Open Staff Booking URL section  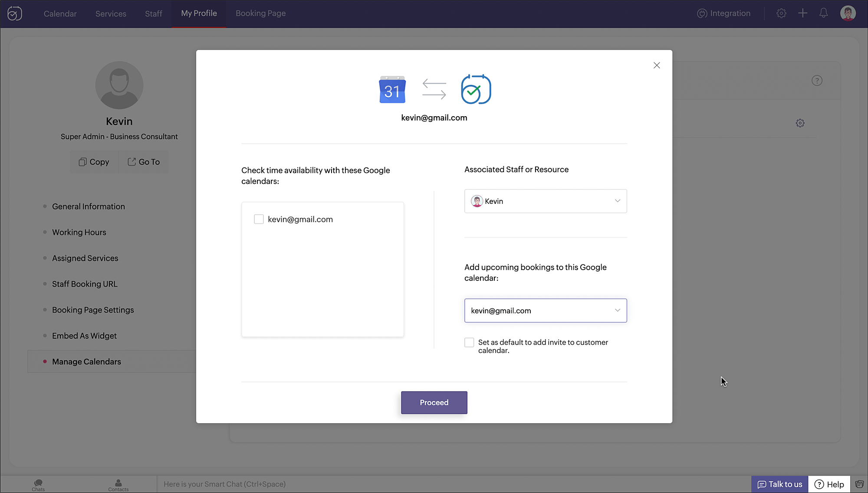pos(85,284)
